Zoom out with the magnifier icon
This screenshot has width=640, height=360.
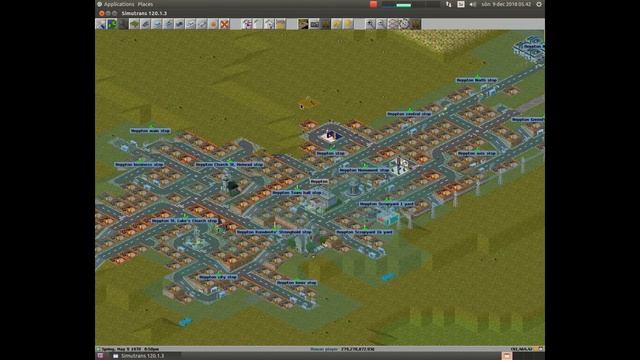click(x=381, y=24)
